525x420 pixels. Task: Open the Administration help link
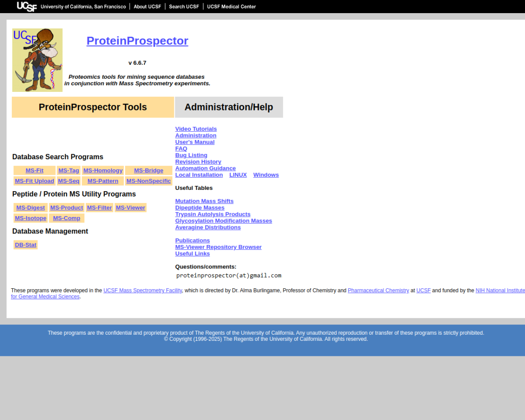196,135
